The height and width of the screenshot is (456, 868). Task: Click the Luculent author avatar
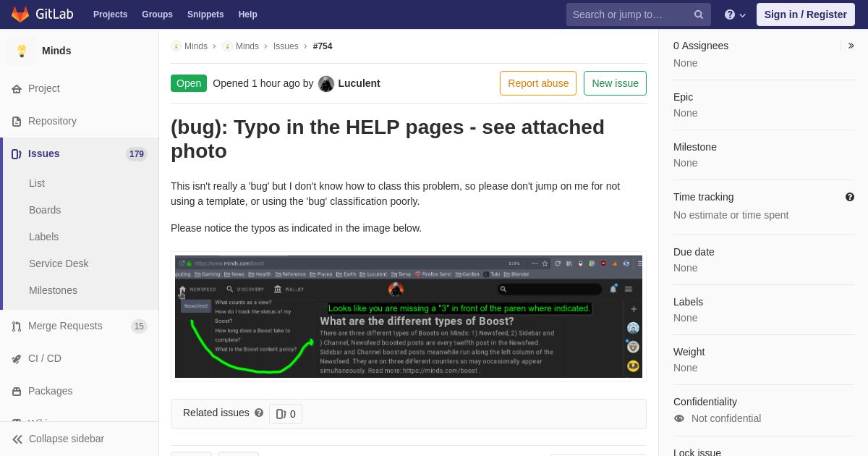(326, 84)
